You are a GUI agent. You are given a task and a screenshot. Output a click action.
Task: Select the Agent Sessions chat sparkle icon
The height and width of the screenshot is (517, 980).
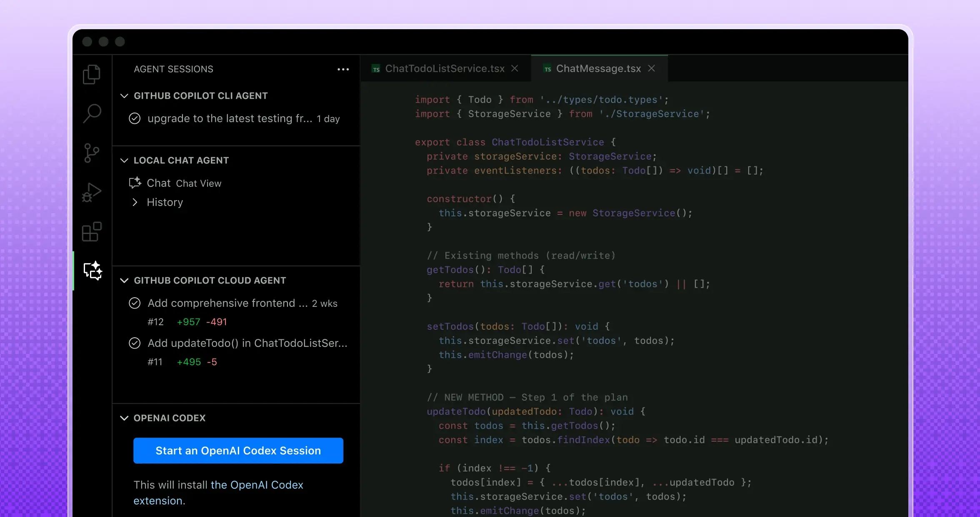(x=92, y=271)
